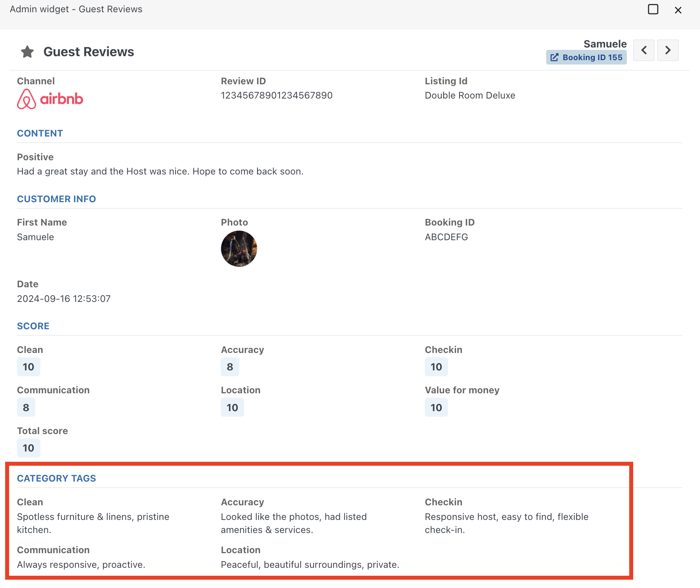Click the CATEGORY TAGS section heading
The height and width of the screenshot is (588, 700).
(56, 478)
